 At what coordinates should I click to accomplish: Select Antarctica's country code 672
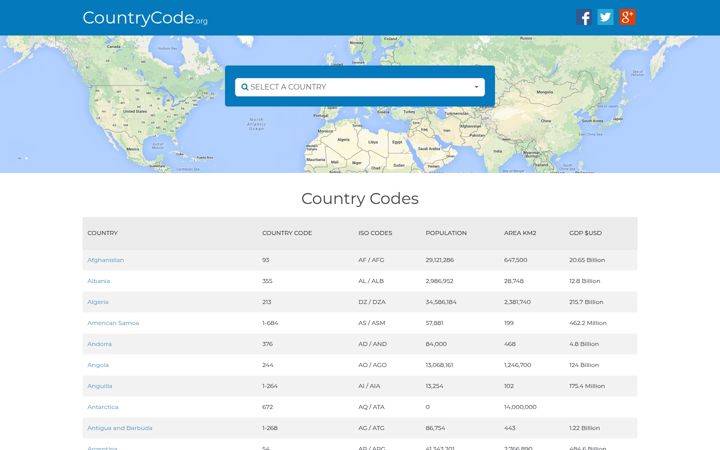pos(267,407)
